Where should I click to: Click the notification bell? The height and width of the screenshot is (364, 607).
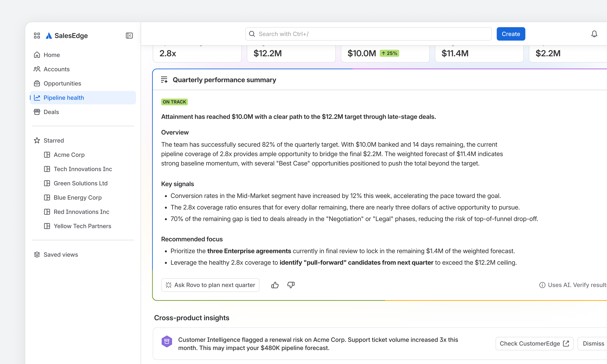(x=594, y=34)
